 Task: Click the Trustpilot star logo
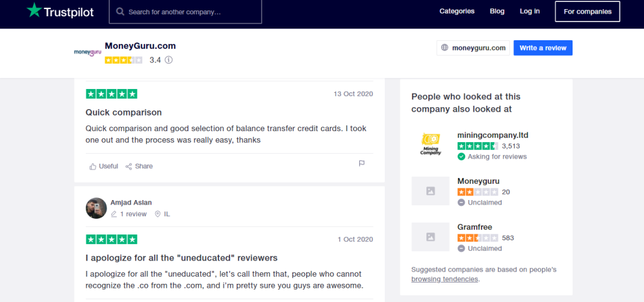tap(34, 11)
